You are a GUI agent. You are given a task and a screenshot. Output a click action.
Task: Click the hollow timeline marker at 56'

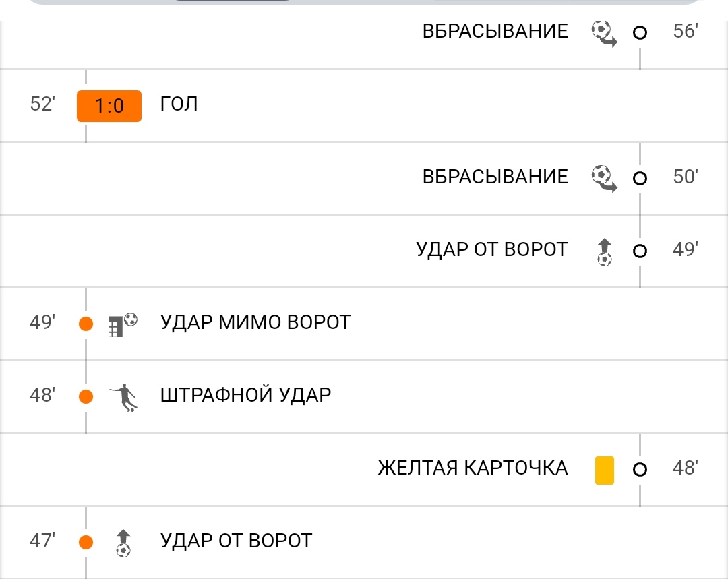tap(640, 32)
